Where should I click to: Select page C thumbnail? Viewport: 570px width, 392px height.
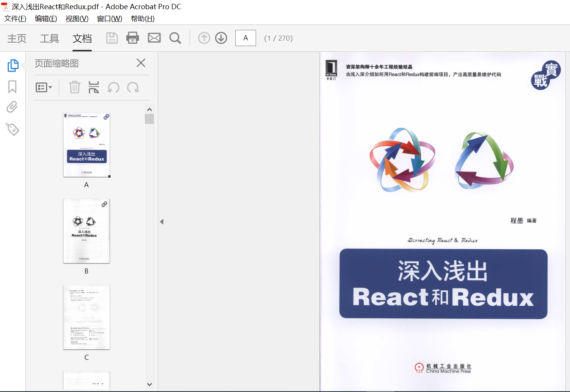point(87,317)
